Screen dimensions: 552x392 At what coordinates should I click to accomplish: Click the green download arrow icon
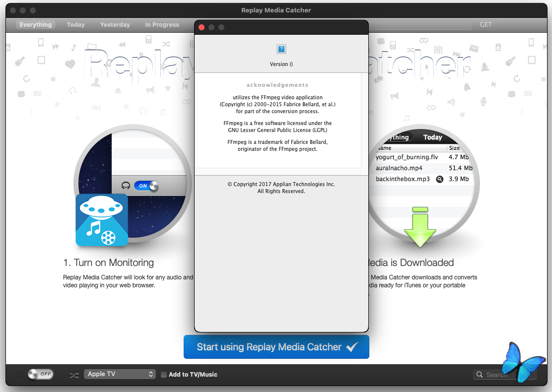pyautogui.click(x=419, y=228)
